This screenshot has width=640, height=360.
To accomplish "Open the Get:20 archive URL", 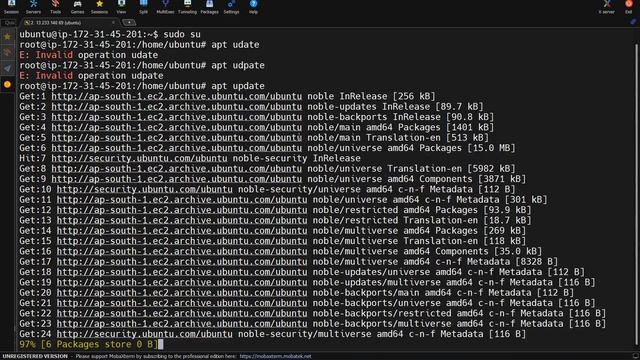I will pyautogui.click(x=182, y=293).
